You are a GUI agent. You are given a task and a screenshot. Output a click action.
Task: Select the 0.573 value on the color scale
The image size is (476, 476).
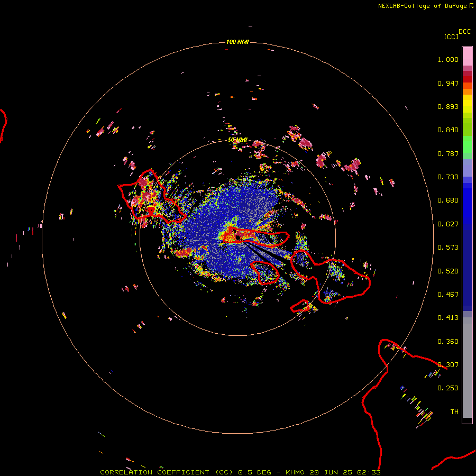pos(448,248)
